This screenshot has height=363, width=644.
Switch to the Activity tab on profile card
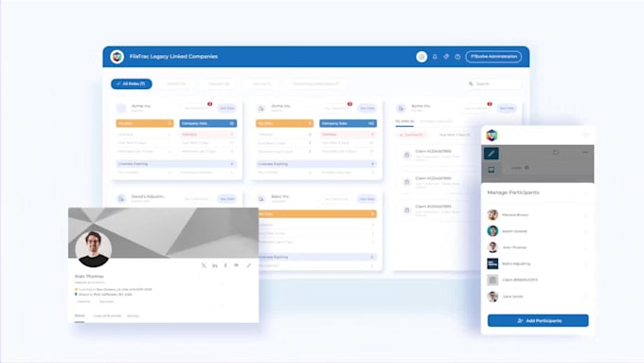134,316
